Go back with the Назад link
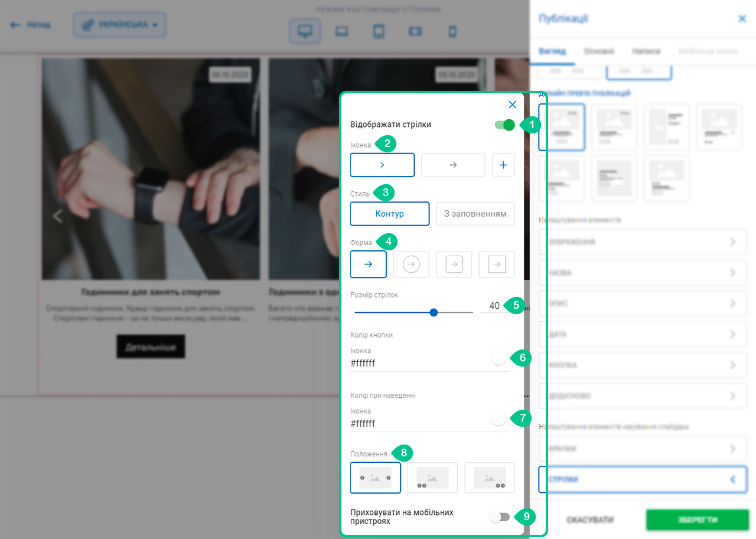 click(31, 25)
